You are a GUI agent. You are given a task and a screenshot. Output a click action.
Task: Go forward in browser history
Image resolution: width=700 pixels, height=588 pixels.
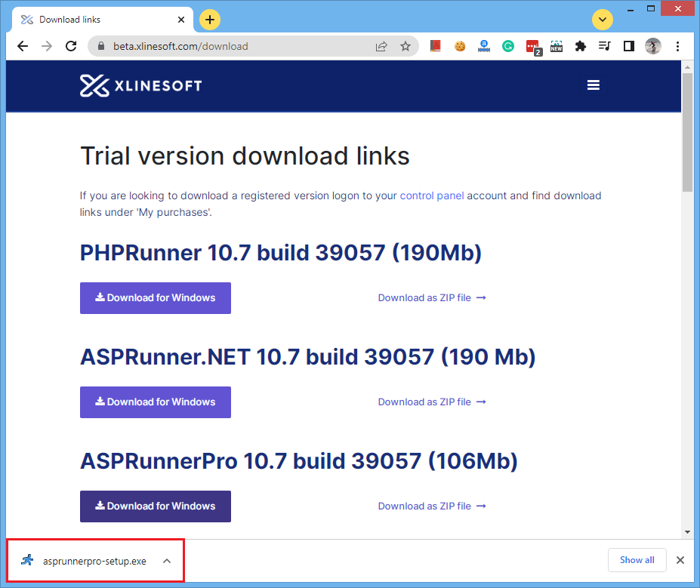click(x=47, y=46)
